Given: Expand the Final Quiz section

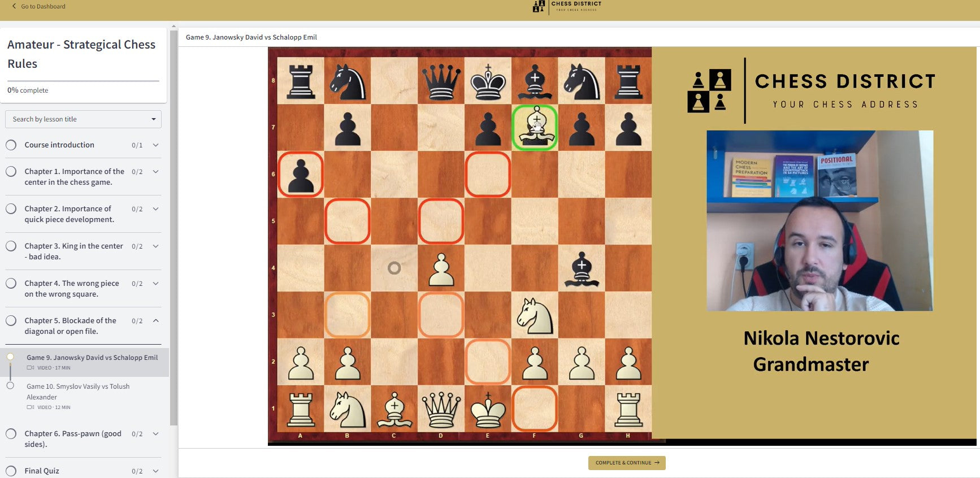Looking at the screenshot, I should coord(155,471).
